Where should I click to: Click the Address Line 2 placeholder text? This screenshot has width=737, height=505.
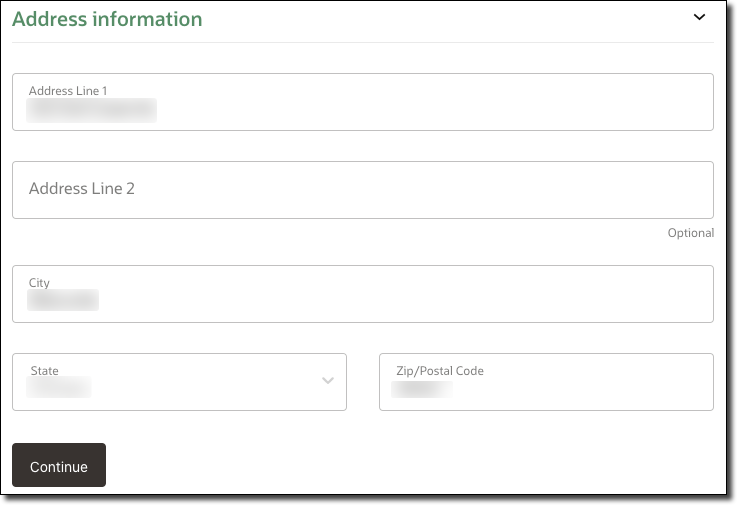pyautogui.click(x=82, y=189)
